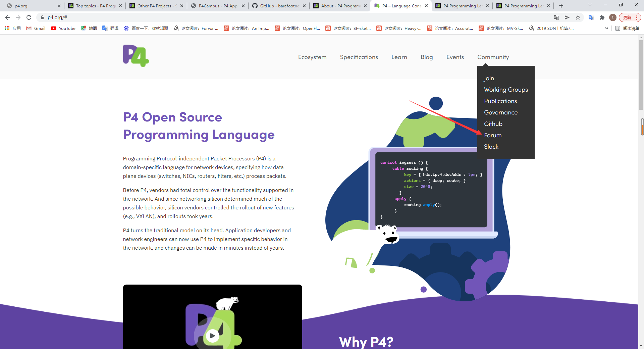The height and width of the screenshot is (349, 644).
Task: Open the 论文阅读: Heavy-... bookmark
Action: 399,28
